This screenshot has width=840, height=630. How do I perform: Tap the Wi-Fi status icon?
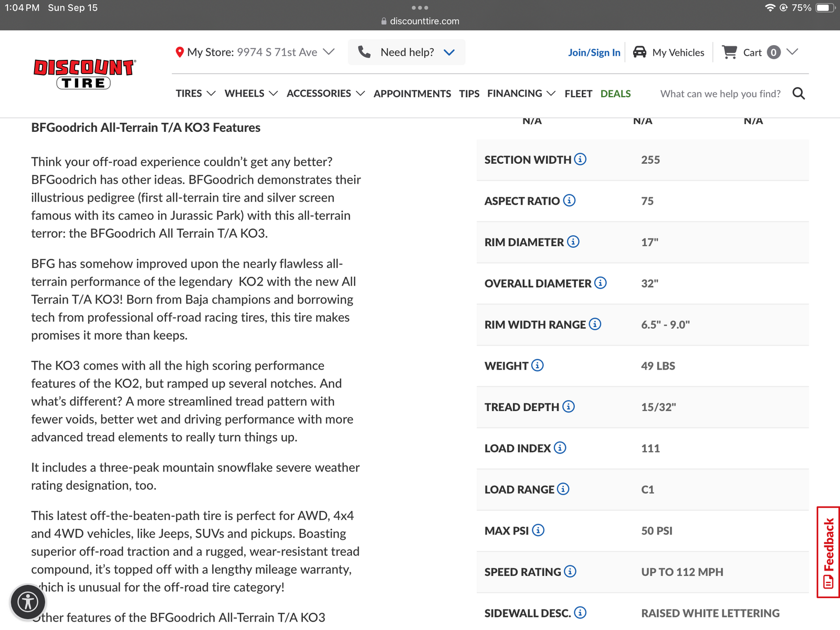pyautogui.click(x=770, y=7)
